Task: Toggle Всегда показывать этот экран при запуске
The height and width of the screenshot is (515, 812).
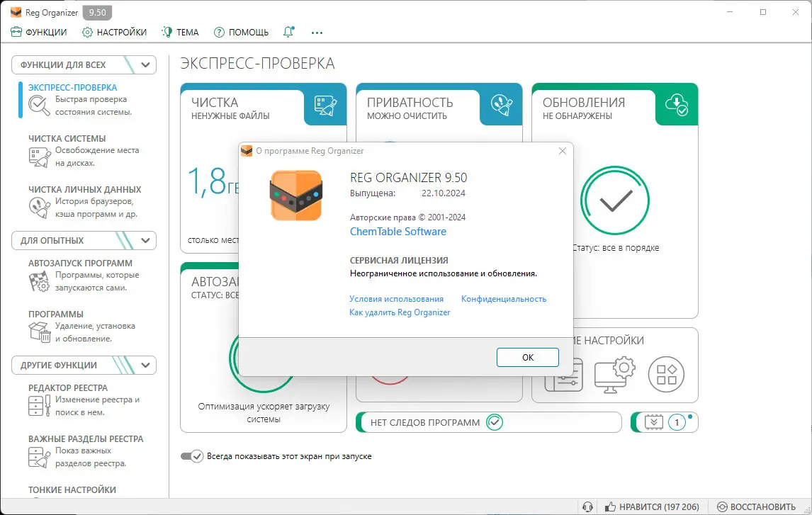Action: pyautogui.click(x=191, y=456)
